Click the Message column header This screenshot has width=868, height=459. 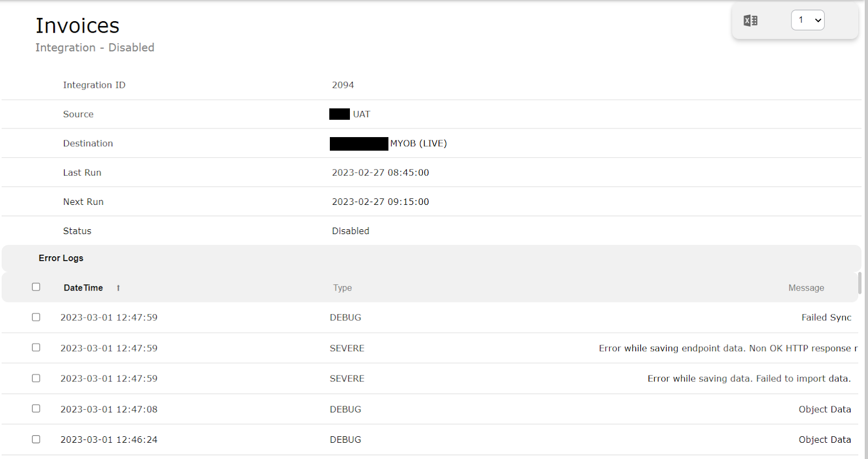point(806,288)
